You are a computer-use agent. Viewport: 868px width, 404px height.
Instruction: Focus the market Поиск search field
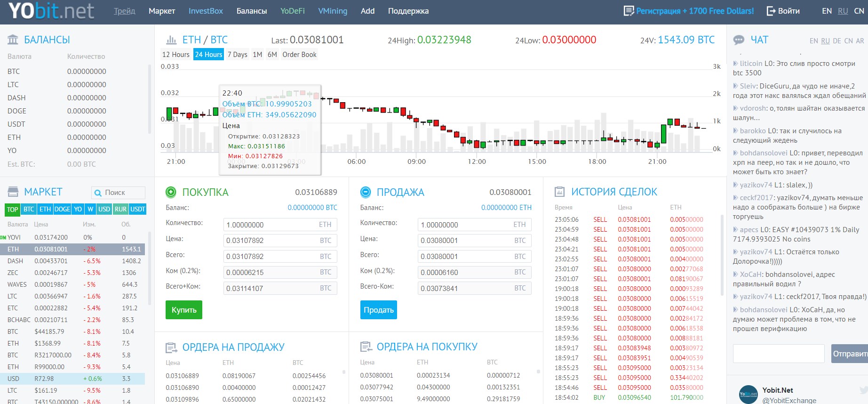pyautogui.click(x=118, y=193)
